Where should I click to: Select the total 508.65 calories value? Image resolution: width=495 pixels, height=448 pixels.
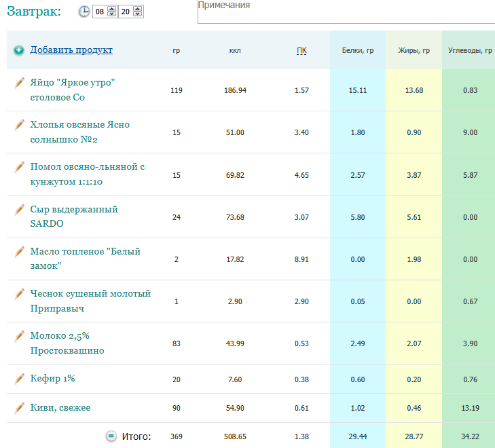(235, 436)
